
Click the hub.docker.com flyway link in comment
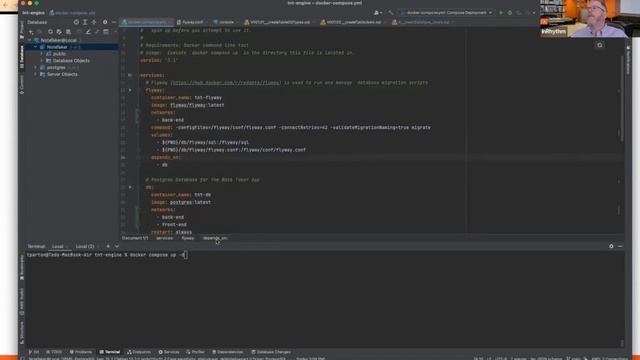coord(227,83)
